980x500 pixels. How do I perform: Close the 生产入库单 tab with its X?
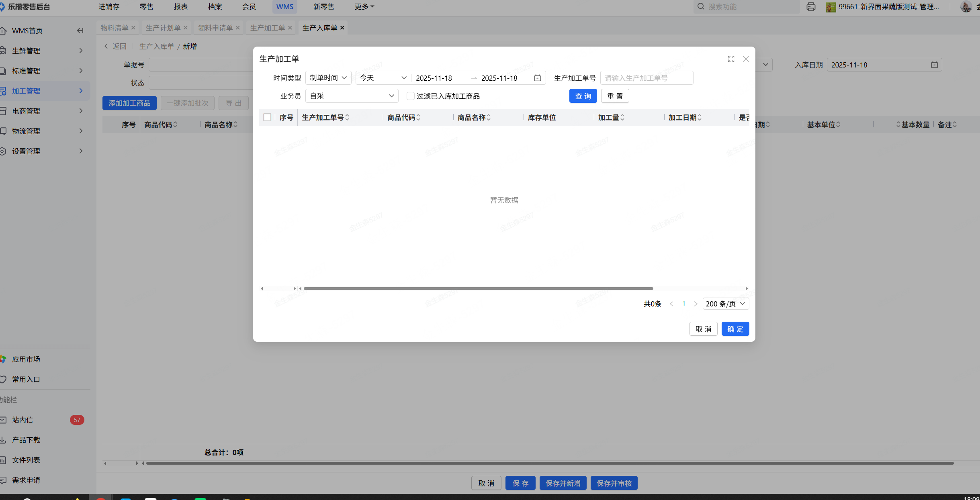tap(342, 28)
